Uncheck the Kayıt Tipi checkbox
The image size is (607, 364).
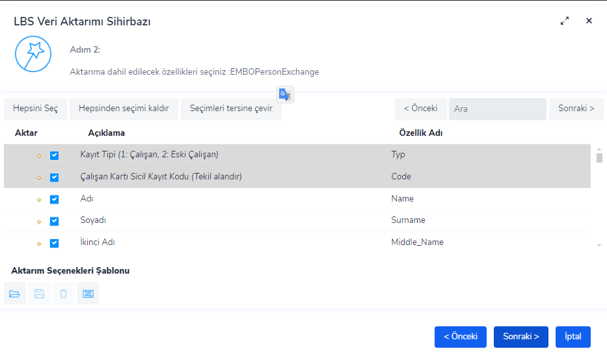click(55, 155)
